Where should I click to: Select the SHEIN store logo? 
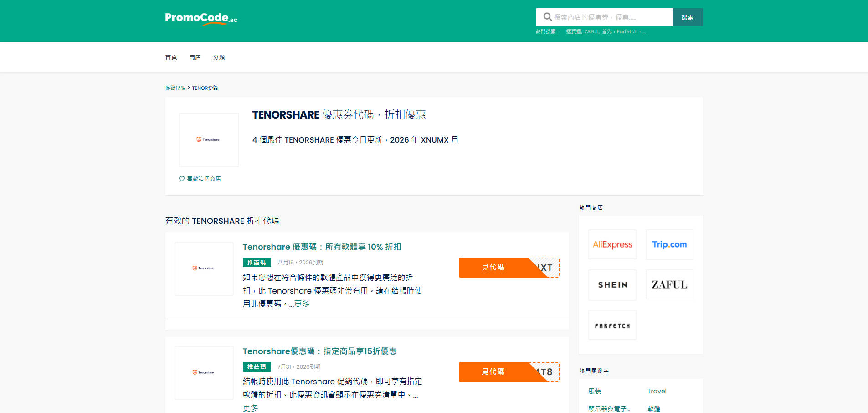click(612, 284)
